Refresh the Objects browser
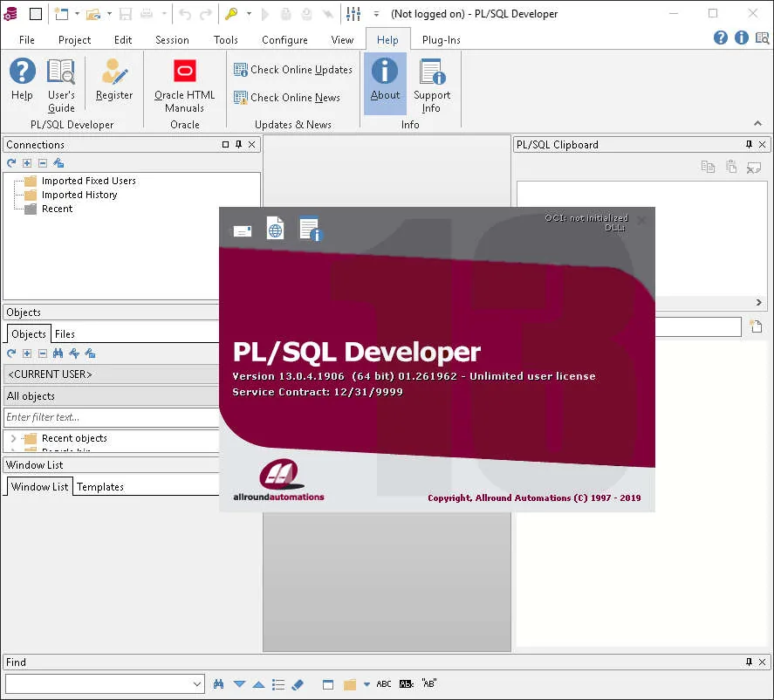This screenshot has height=700, width=774. coord(11,353)
